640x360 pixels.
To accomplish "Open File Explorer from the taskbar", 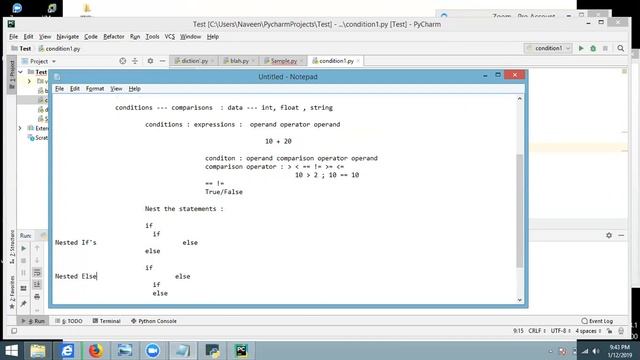I will [38, 351].
